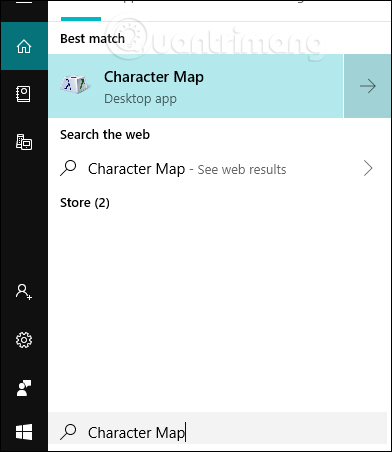
Task: Open the Store (2) results group
Action: pos(85,203)
